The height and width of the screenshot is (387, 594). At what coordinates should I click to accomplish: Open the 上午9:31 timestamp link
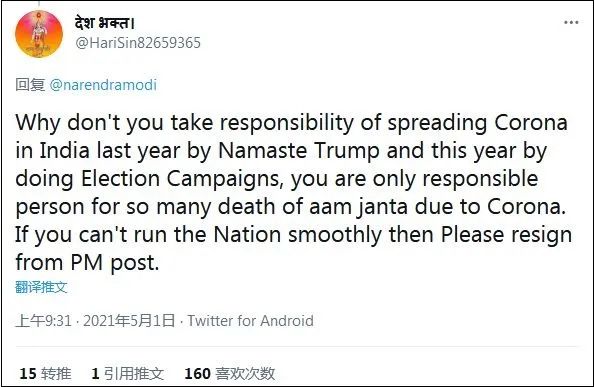coord(44,321)
